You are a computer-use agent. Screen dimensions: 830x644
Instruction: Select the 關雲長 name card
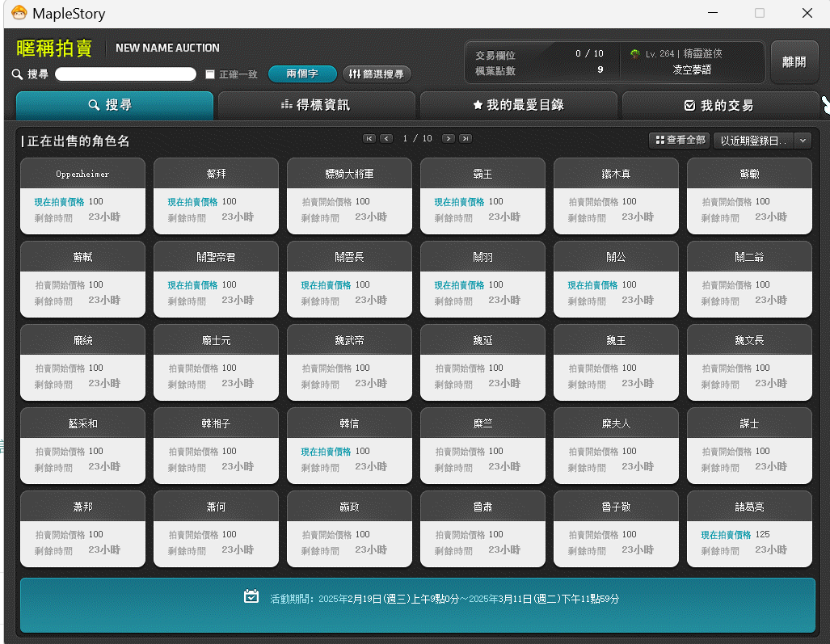349,280
